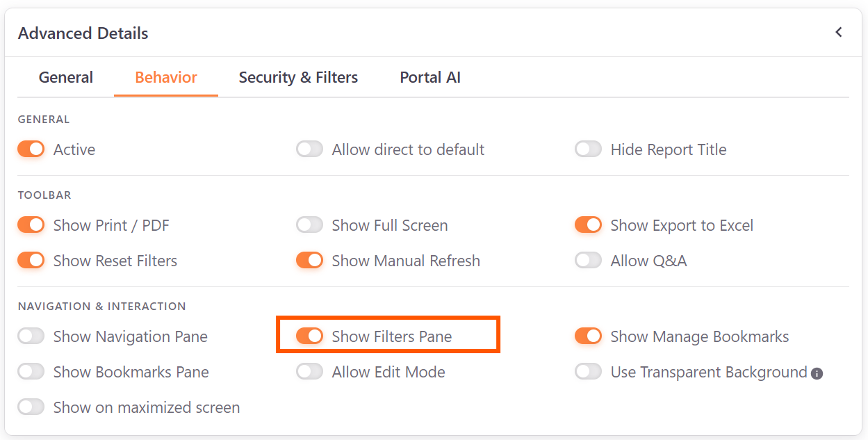Show the Navigation Pane

click(x=31, y=336)
